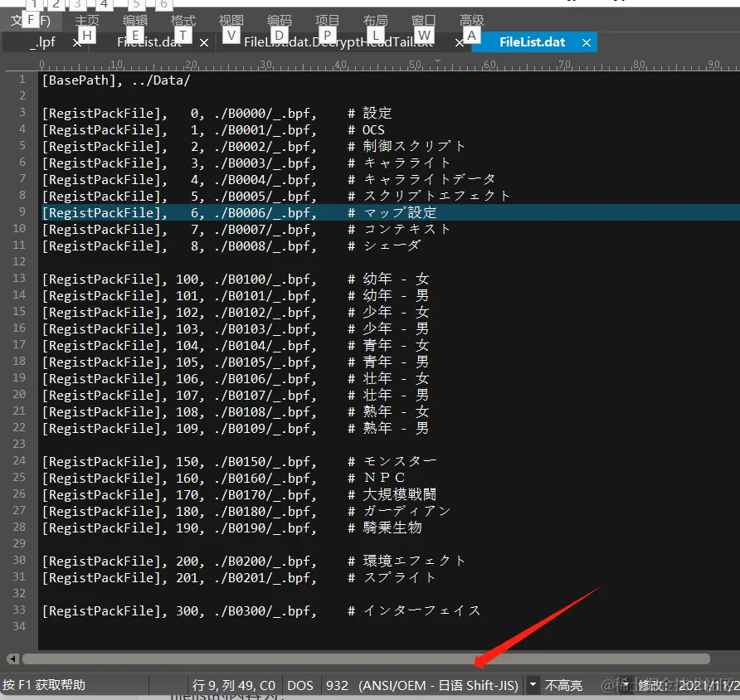
Task: Click the # インターフェイス comment
Action: (x=414, y=611)
